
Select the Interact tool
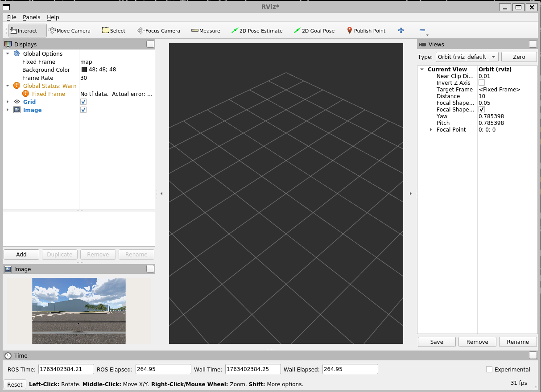(x=27, y=31)
